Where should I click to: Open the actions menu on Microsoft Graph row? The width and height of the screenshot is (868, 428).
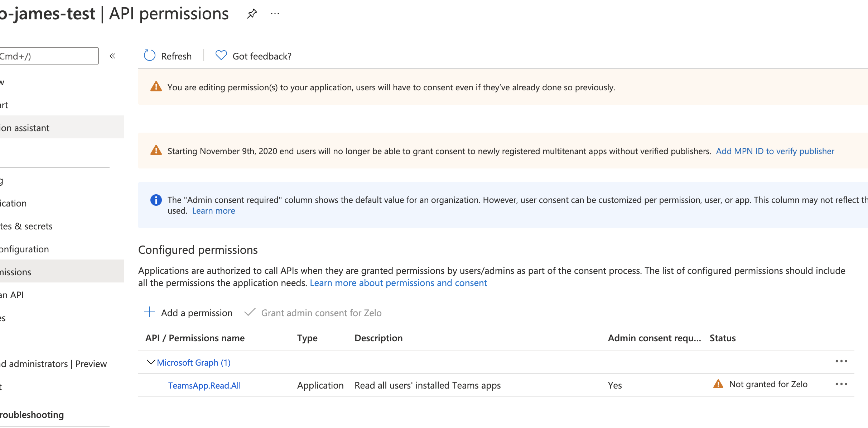(842, 361)
